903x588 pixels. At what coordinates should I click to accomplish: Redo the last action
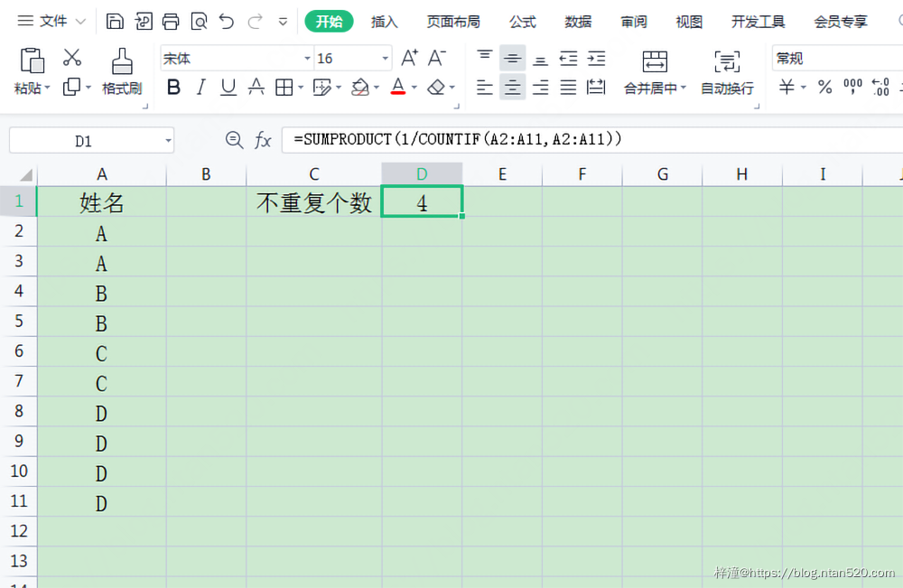pos(255,22)
